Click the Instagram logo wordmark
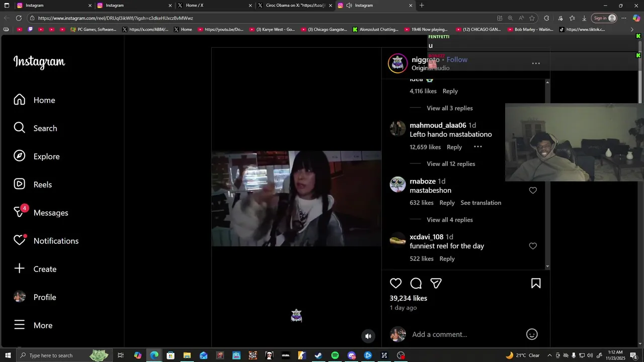Image resolution: width=644 pixels, height=362 pixels. (x=39, y=62)
